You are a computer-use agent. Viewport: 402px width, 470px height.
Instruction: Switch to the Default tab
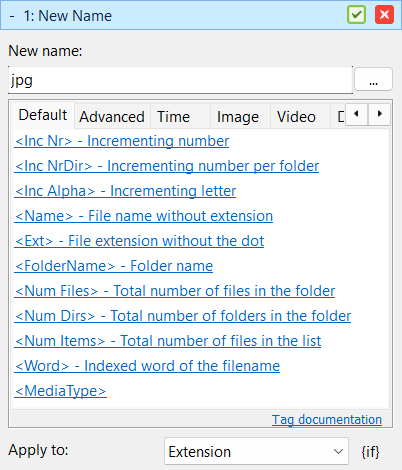(43, 115)
